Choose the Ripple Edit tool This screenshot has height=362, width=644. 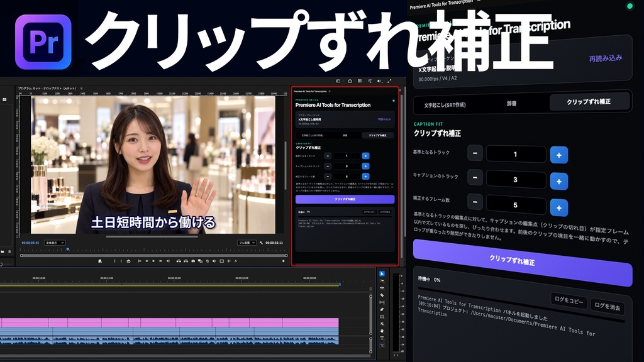click(x=382, y=288)
